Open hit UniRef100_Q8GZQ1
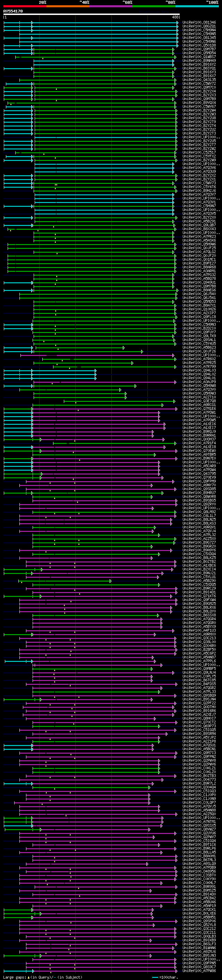 coord(199,26)
